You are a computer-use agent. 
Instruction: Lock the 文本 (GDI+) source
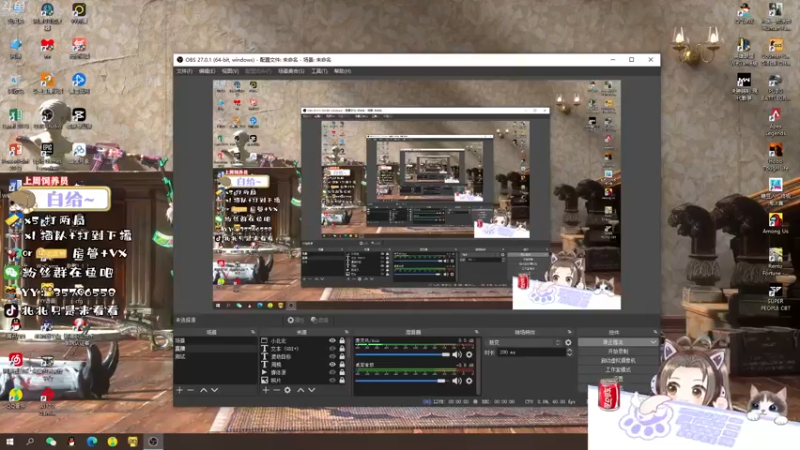(342, 348)
